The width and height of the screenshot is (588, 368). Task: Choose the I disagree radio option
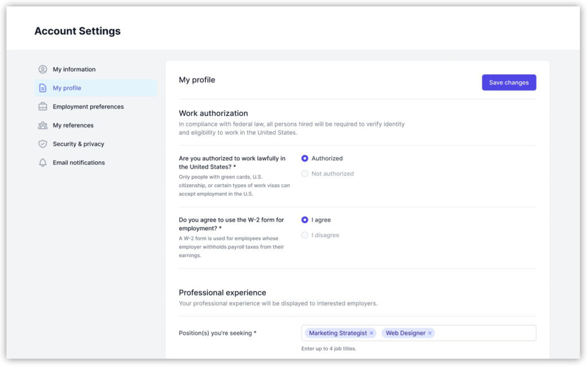pyautogui.click(x=305, y=235)
